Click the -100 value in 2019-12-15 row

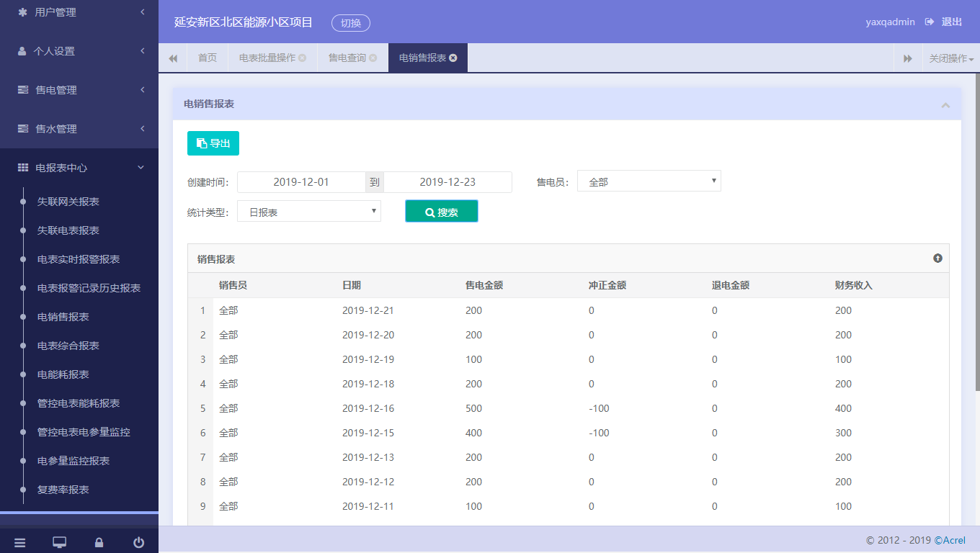coord(599,433)
